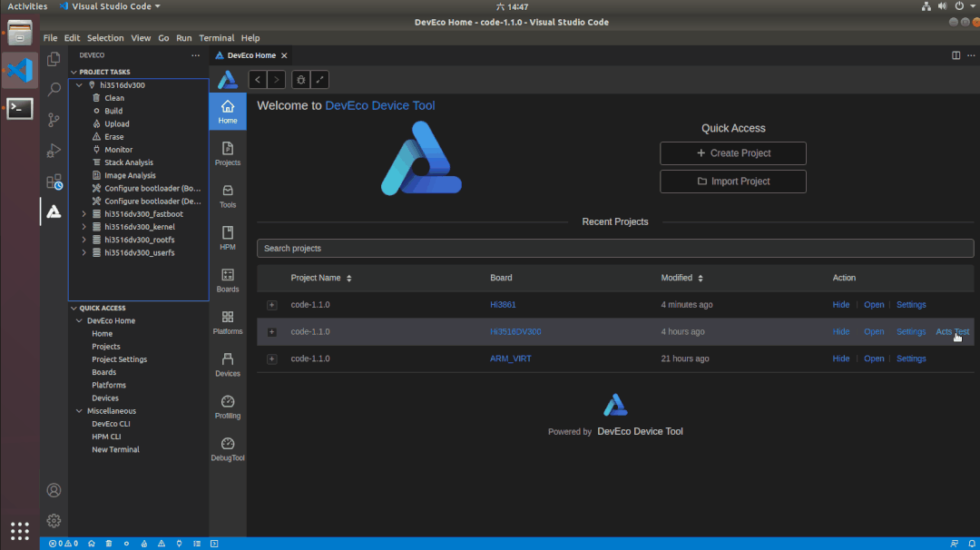Click the Source Control icon in the activity bar
Screen dimensions: 980x550
tap(54, 120)
